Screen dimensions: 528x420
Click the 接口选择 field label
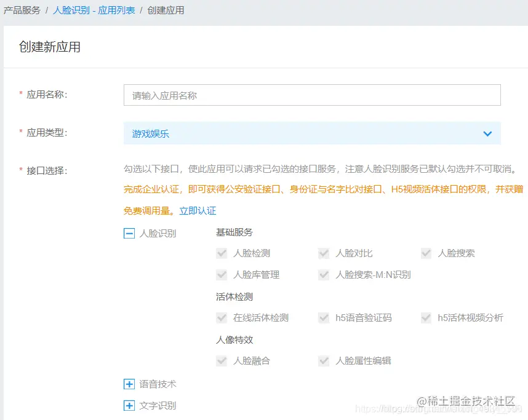coord(47,170)
